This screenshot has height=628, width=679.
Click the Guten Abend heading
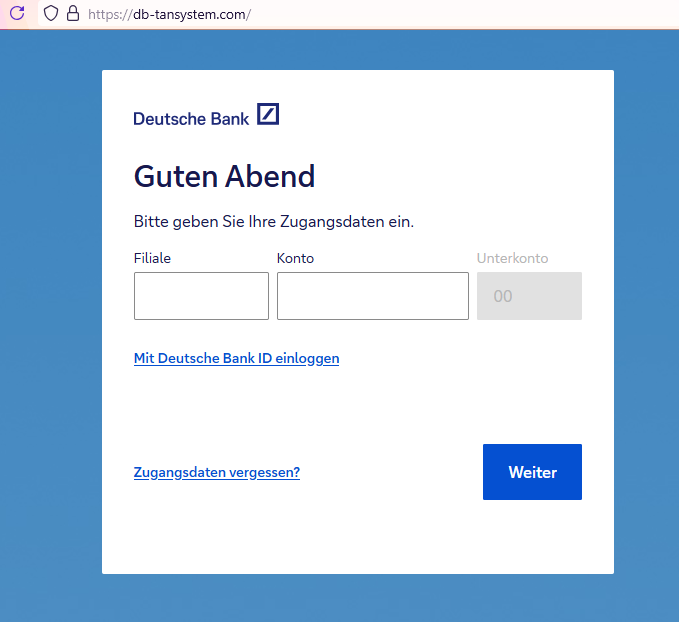tap(224, 177)
